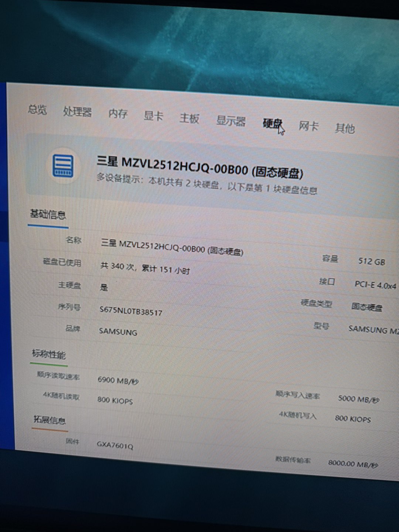
Task: Click the 6900 MB/秒 sequential read value
Action: pyautogui.click(x=118, y=381)
